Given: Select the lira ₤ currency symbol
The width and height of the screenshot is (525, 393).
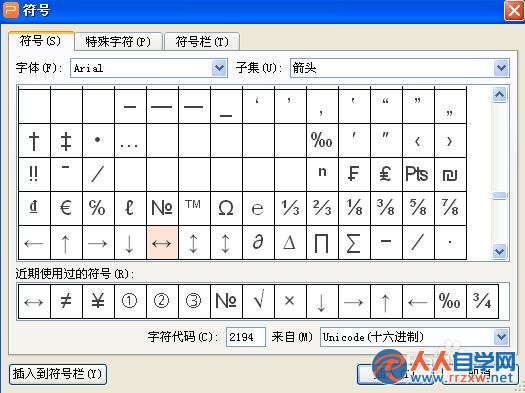Looking at the screenshot, I should click(x=386, y=174).
